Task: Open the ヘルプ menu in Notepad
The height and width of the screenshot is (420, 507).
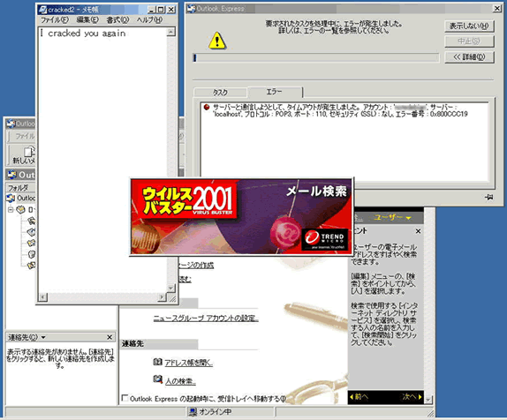Action: (x=149, y=20)
